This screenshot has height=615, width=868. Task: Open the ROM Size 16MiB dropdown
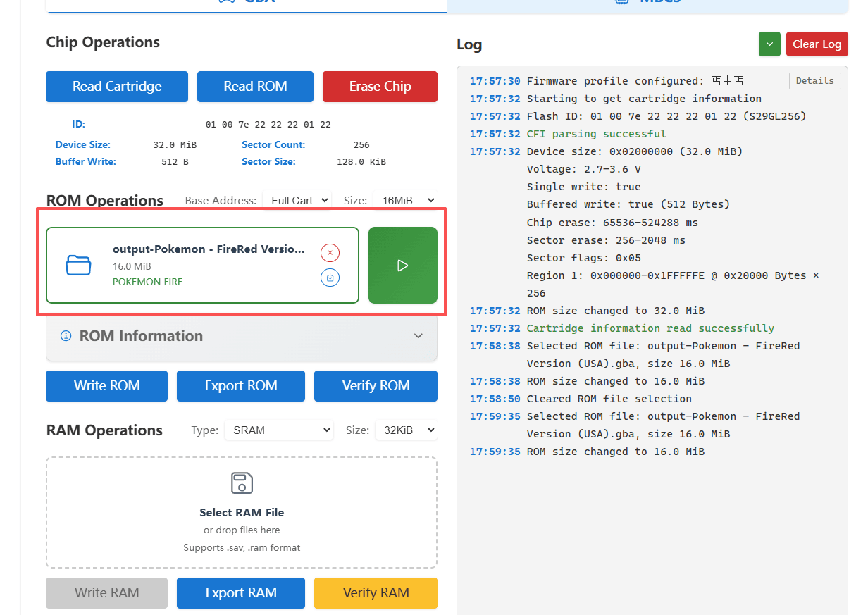[x=405, y=200]
